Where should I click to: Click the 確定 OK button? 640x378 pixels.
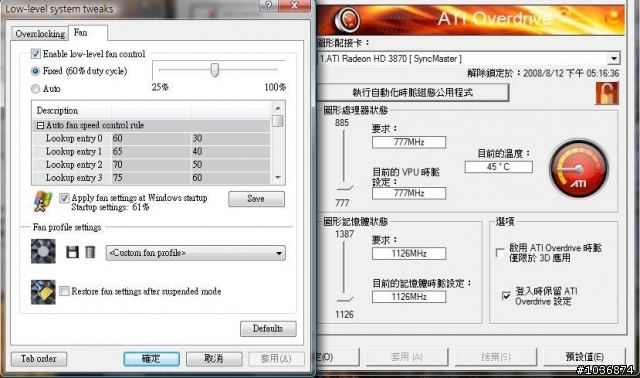pyautogui.click(x=151, y=359)
